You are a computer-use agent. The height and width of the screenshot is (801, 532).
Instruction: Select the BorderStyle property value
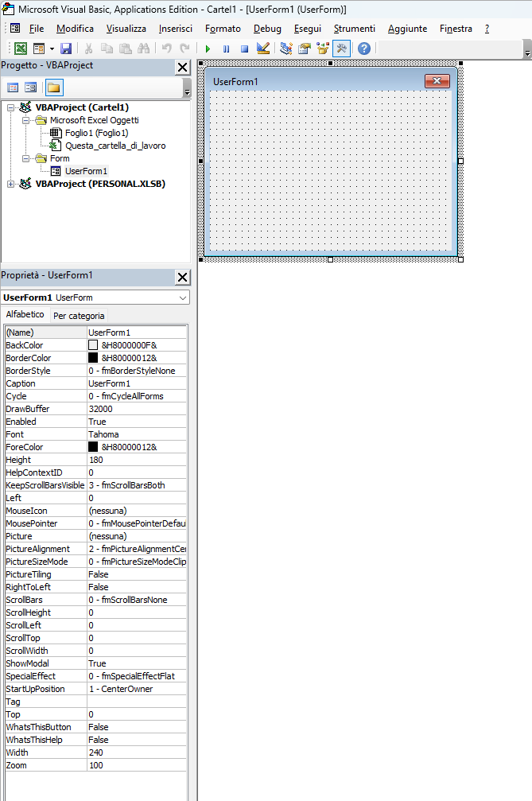click(137, 371)
